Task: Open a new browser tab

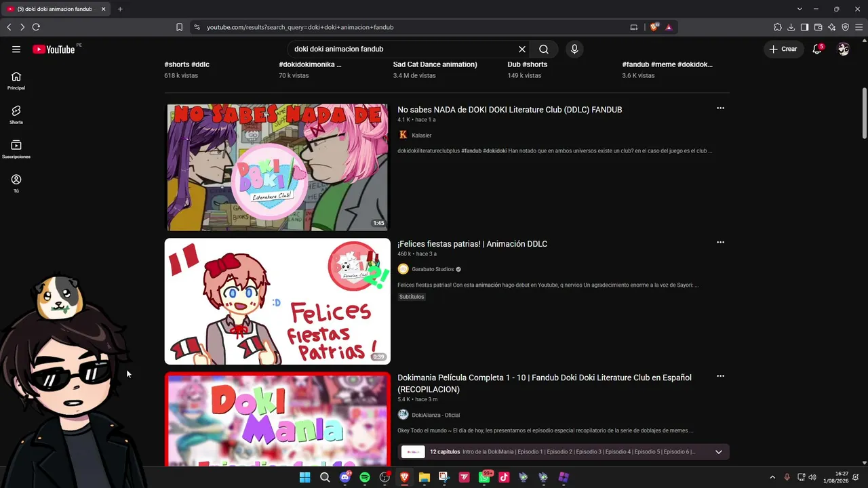Action: [120, 9]
